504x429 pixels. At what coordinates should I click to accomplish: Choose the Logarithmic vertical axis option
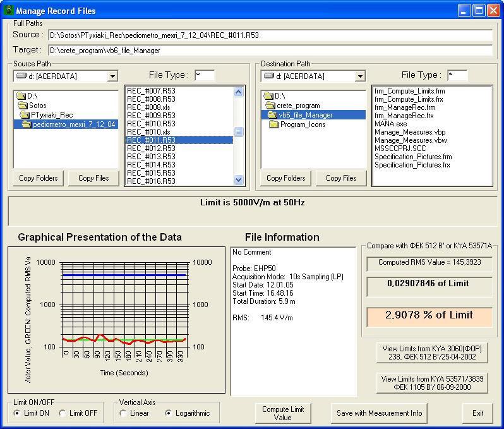coord(168,413)
